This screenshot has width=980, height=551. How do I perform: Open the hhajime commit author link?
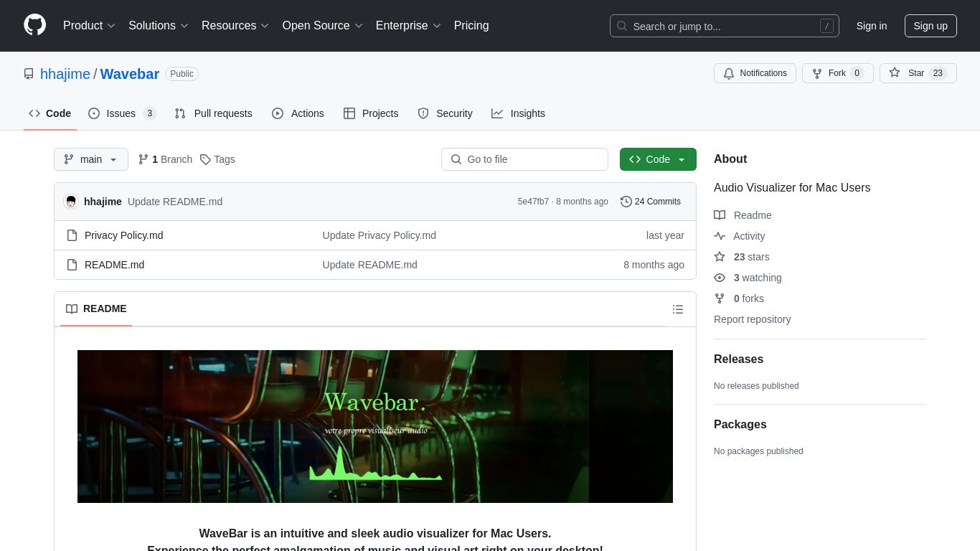(x=103, y=202)
